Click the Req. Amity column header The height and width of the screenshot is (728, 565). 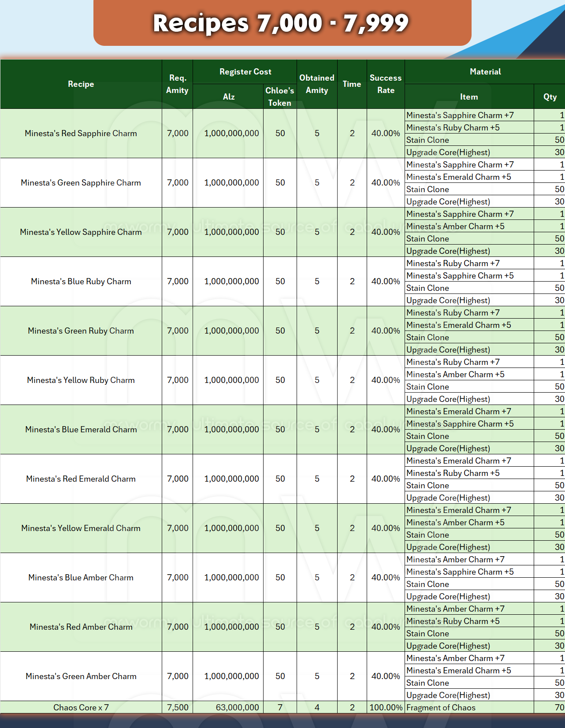[x=177, y=84]
